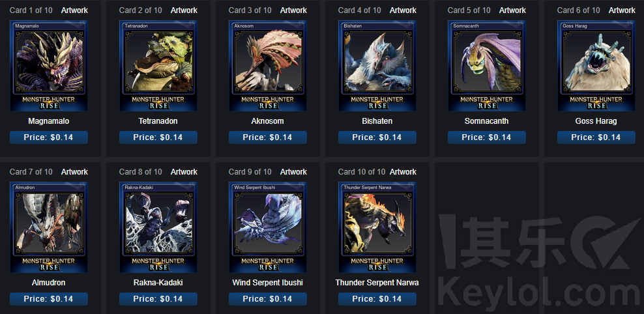This screenshot has width=644, height=314.
Task: Select the Bishaten trading card image
Action: [377, 66]
